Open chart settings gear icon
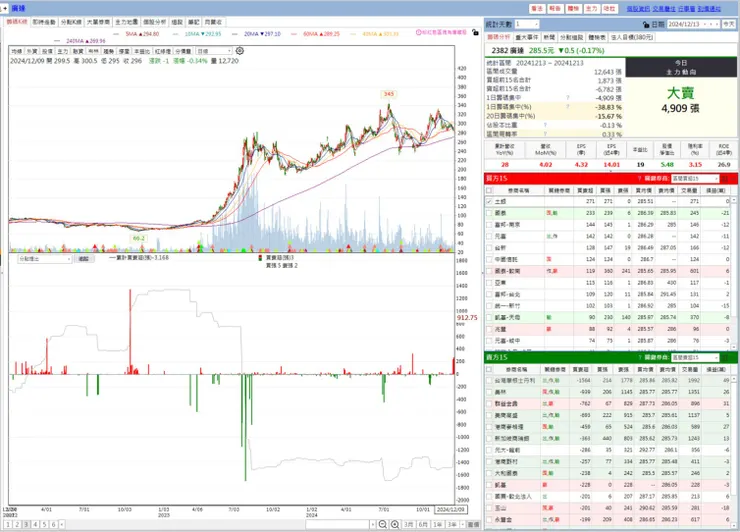The width and height of the screenshot is (740, 532). click(x=240, y=51)
